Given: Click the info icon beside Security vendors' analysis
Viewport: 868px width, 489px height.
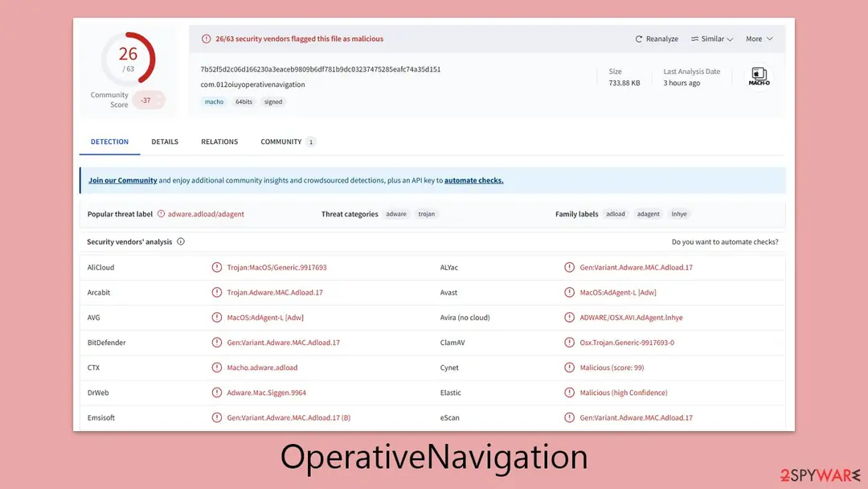Looking at the screenshot, I should tap(181, 242).
